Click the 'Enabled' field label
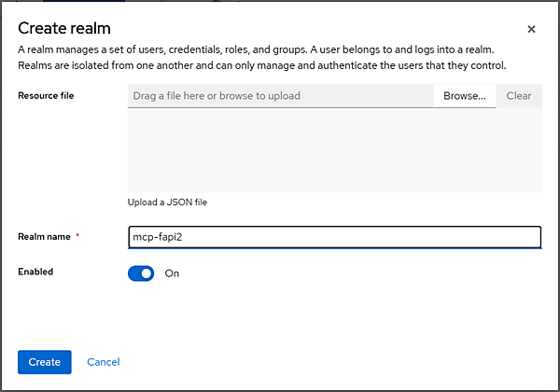The height and width of the screenshot is (392, 560). tap(35, 272)
